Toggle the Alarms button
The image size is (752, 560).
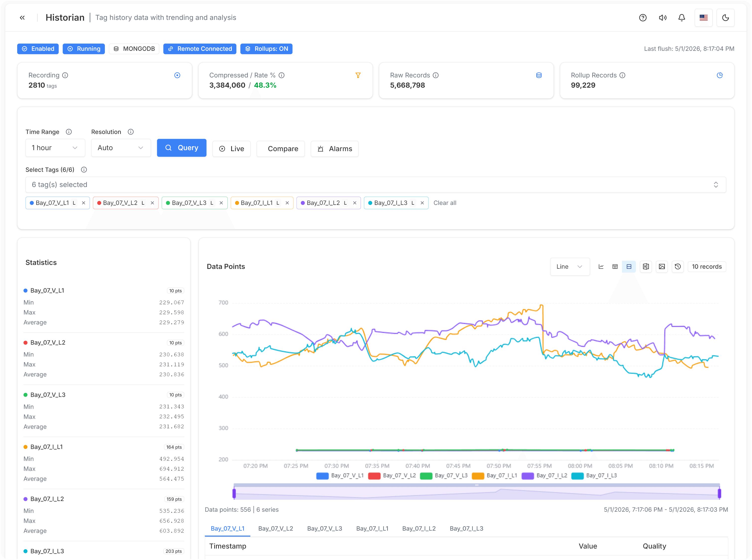coord(334,149)
